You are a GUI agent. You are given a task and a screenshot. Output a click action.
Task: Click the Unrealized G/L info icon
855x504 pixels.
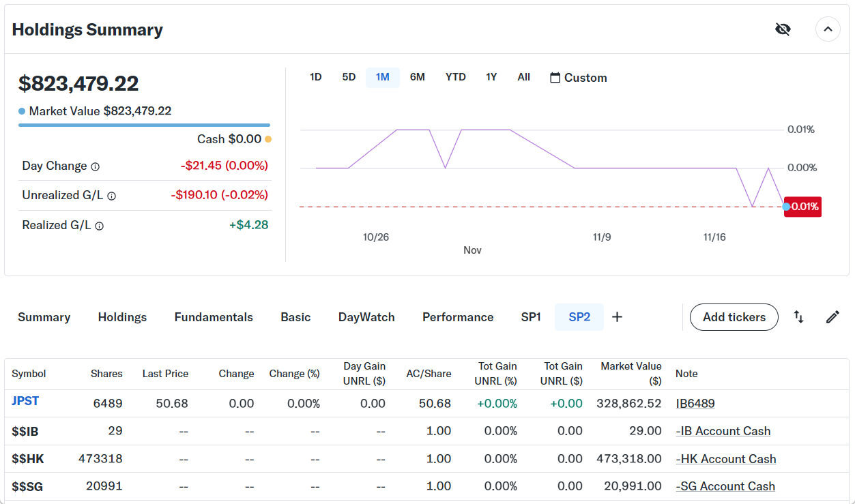tap(112, 196)
